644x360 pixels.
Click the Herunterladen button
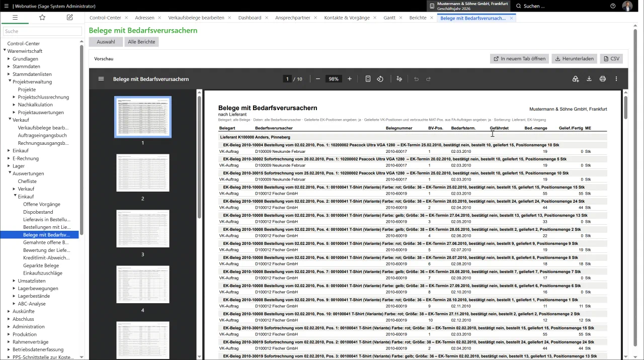pos(575,59)
